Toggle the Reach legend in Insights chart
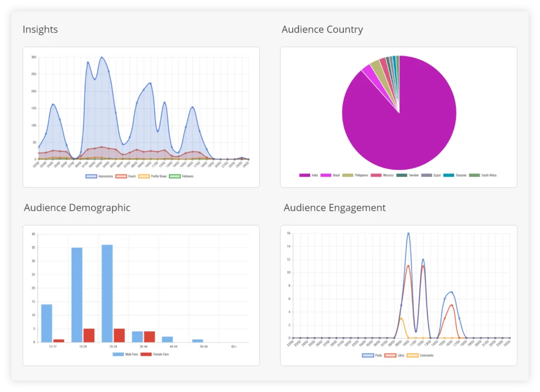The width and height of the screenshot is (540, 392). tap(126, 176)
